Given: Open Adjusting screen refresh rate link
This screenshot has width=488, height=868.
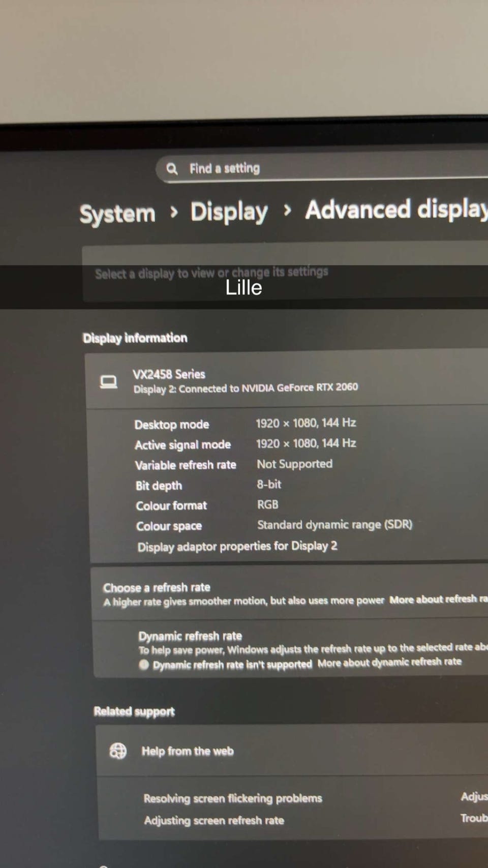Looking at the screenshot, I should (x=214, y=821).
